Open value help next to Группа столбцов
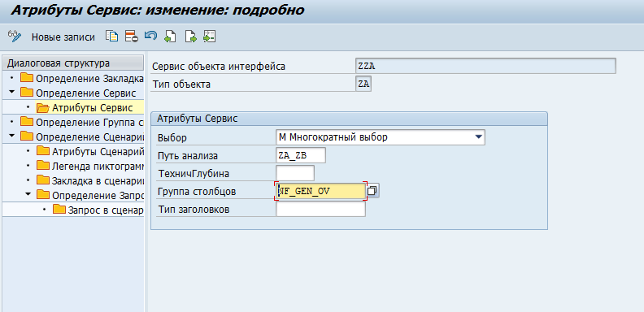Viewport: 644px width, 312px height. coord(373,191)
